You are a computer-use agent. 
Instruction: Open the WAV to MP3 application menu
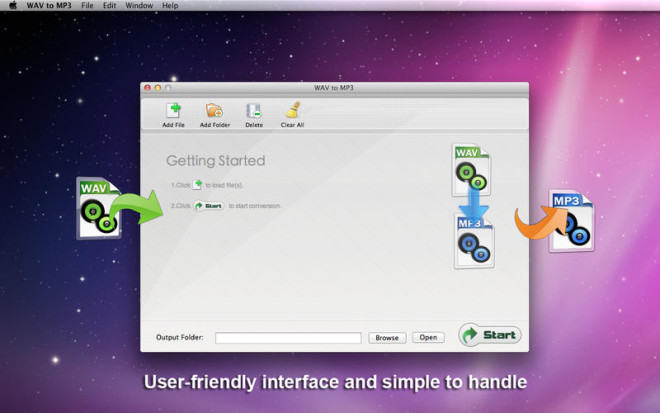point(49,5)
